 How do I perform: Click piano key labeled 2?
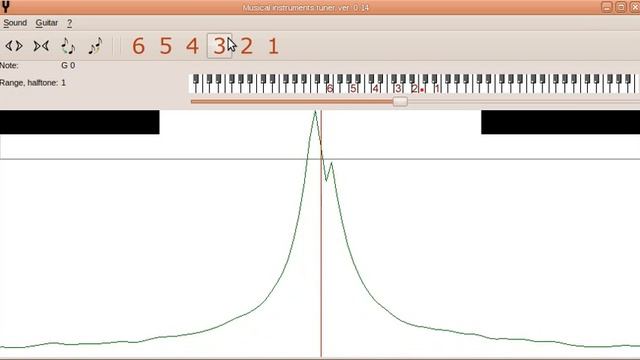click(415, 88)
